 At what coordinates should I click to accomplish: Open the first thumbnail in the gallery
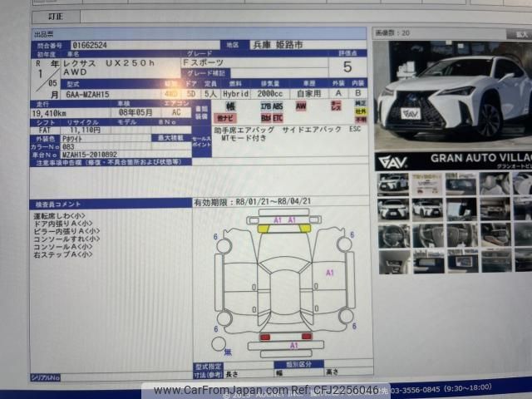point(393,183)
